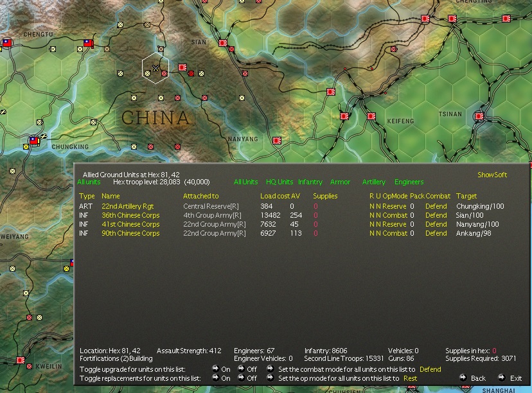This screenshot has width=532, height=393.
Task: Click the arrow icon beside Back
Action: point(463,378)
